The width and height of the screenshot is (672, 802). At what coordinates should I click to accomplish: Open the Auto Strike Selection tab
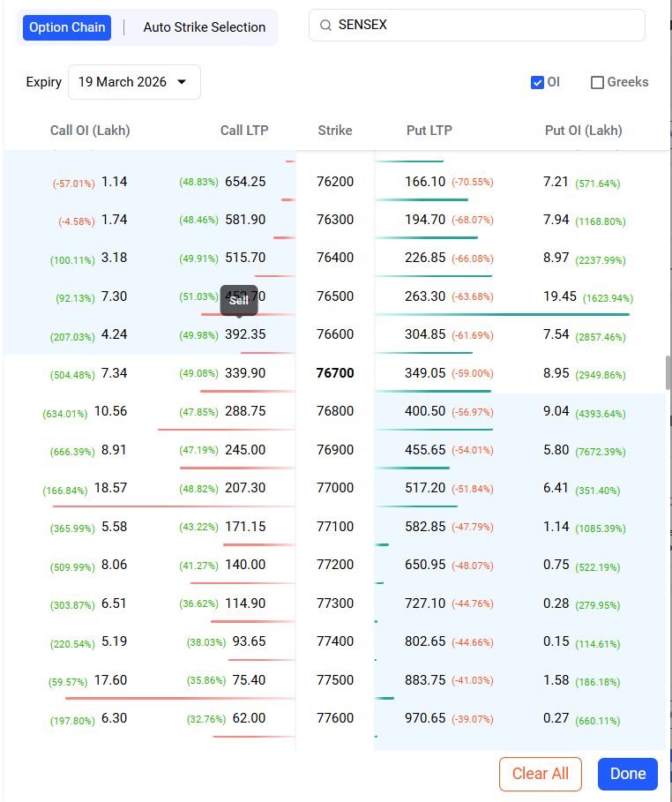coord(204,27)
